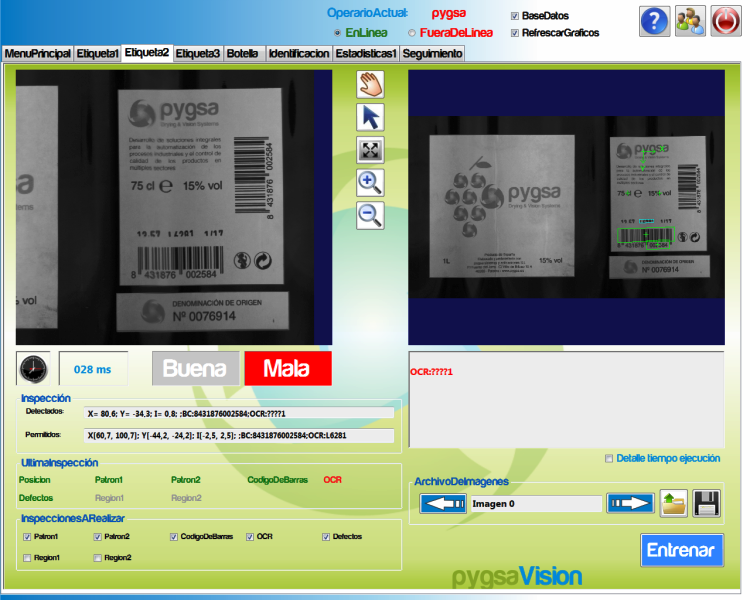750x600 pixels.
Task: Save image with floppy disk icon
Action: point(706,503)
